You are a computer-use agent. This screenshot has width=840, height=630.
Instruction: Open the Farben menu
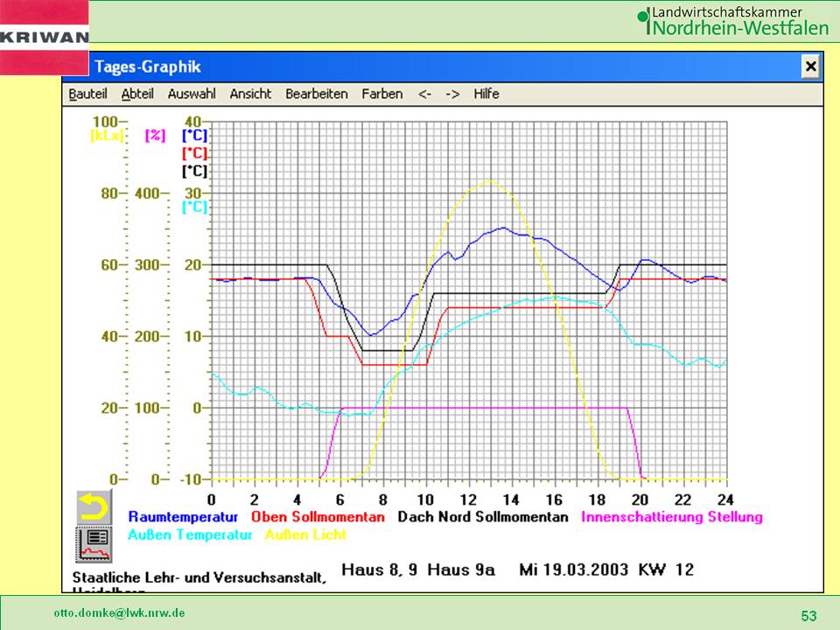(x=381, y=94)
